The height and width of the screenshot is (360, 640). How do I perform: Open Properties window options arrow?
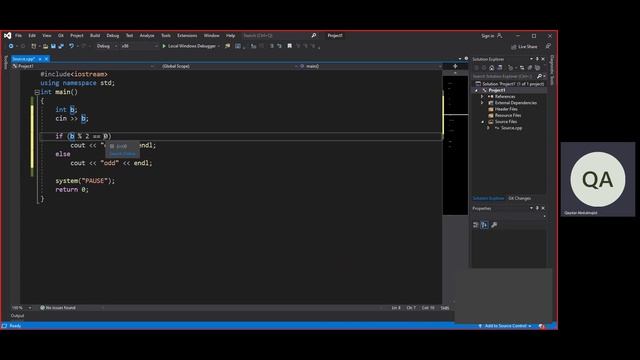point(531,208)
